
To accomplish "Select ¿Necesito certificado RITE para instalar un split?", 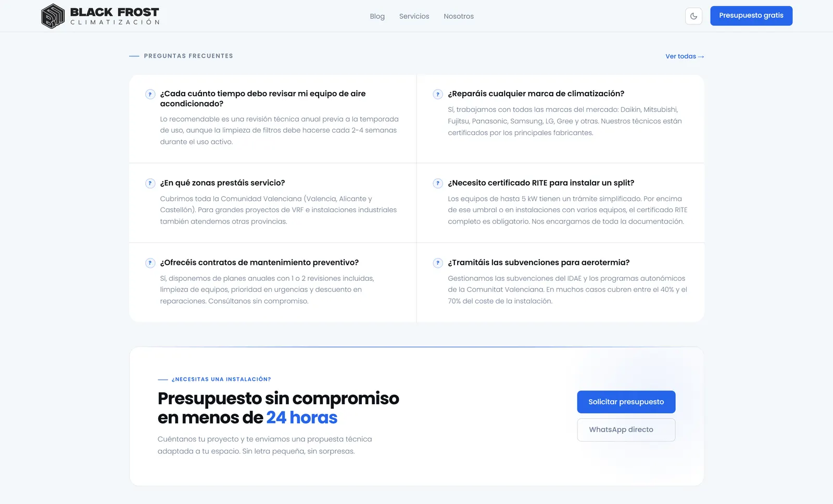I will 541,183.
